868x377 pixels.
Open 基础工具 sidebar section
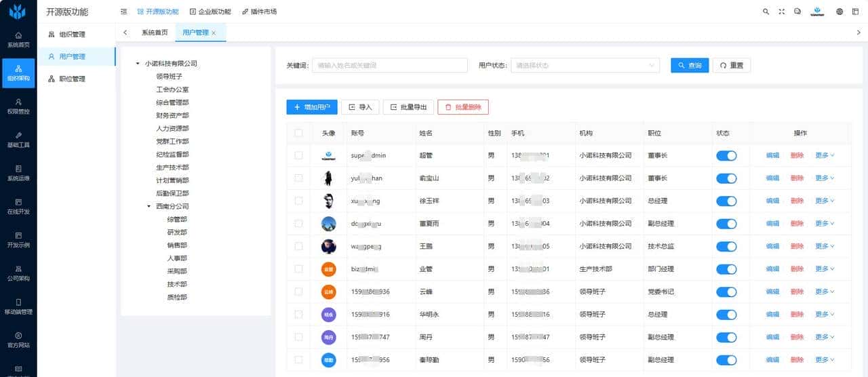18,140
